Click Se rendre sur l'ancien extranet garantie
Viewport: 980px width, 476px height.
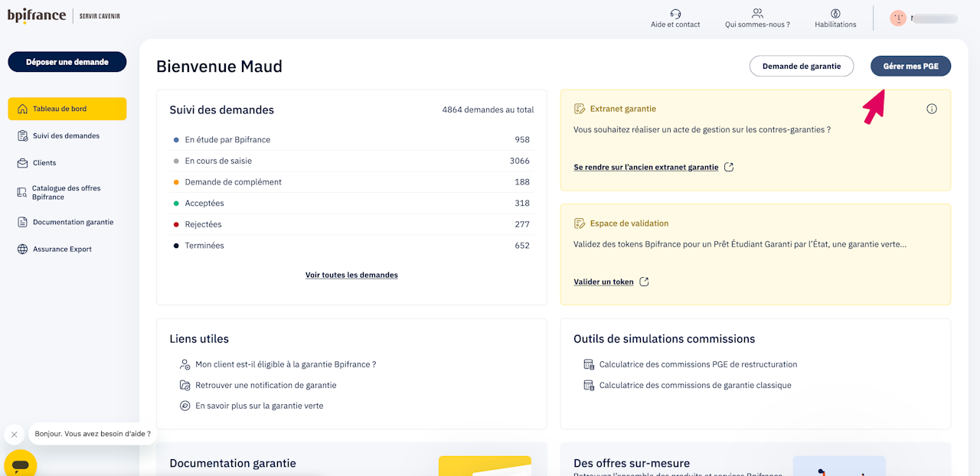click(646, 167)
